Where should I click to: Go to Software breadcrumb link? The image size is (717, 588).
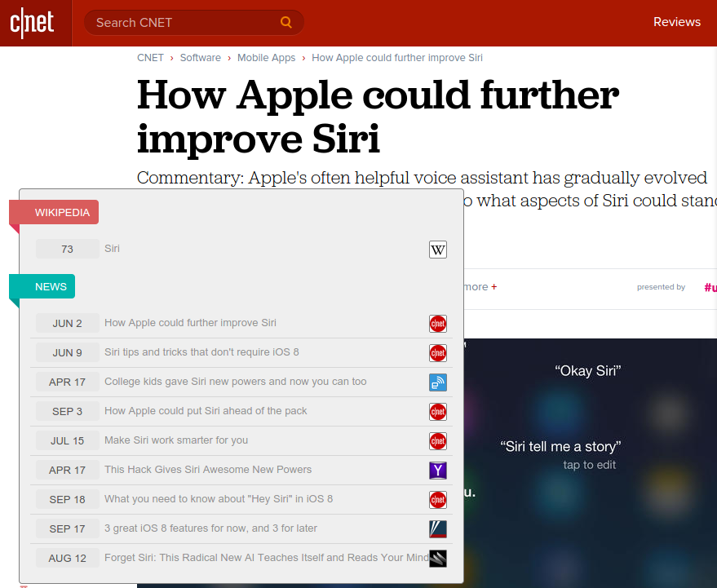[x=200, y=58]
